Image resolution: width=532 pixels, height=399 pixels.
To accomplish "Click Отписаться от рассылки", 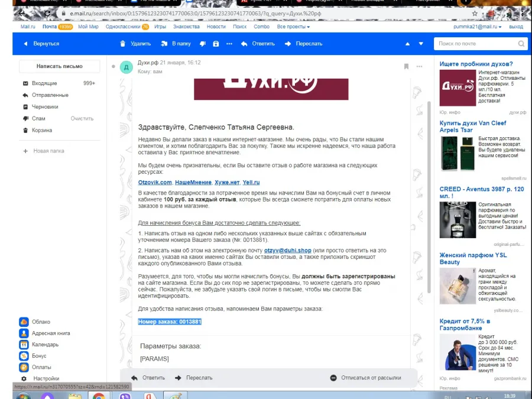I will click(x=366, y=378).
